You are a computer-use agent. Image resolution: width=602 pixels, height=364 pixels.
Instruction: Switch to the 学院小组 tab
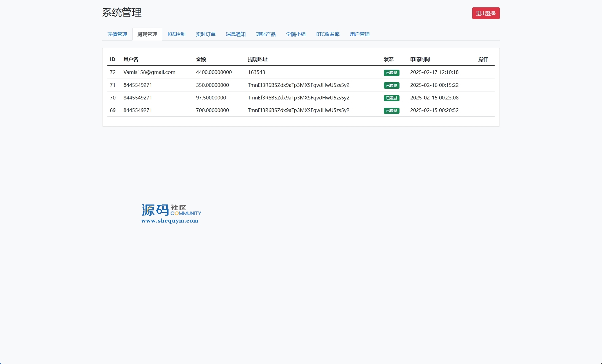click(296, 34)
